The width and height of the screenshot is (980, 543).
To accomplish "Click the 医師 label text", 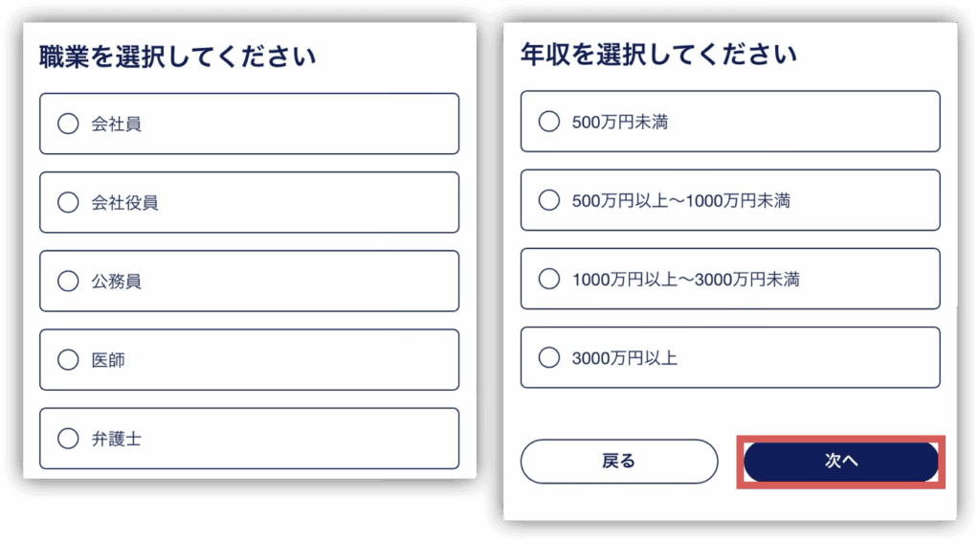I will pyautogui.click(x=107, y=360).
